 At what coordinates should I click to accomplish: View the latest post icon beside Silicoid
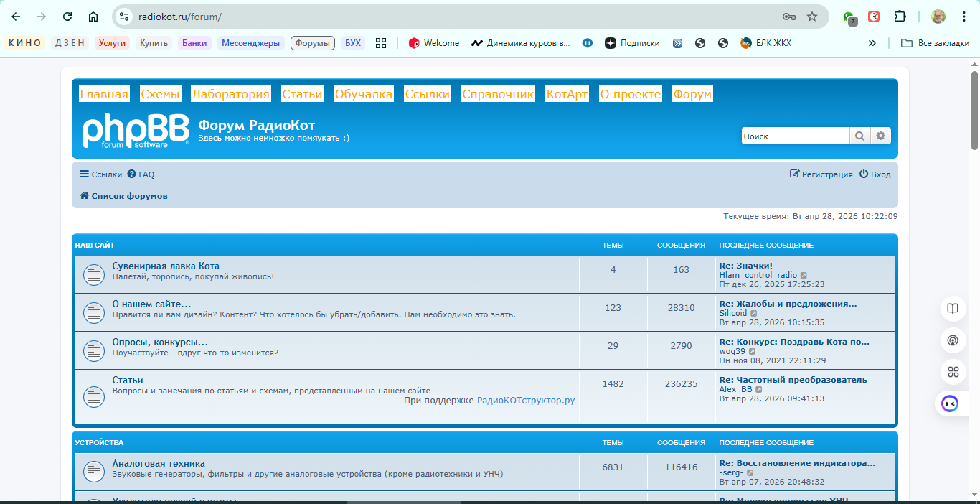coord(754,313)
